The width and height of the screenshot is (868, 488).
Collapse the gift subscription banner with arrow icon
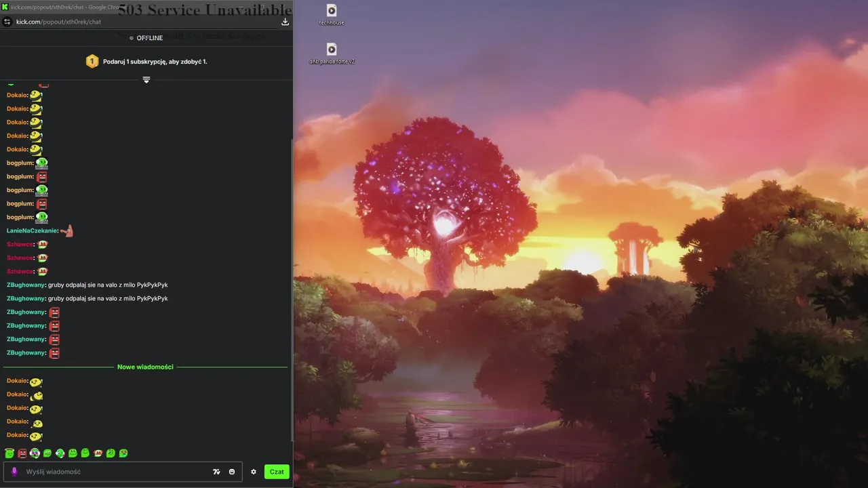coord(146,80)
